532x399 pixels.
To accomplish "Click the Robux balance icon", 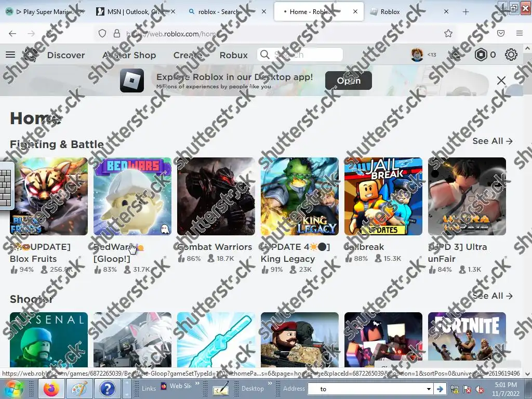I will (x=481, y=55).
